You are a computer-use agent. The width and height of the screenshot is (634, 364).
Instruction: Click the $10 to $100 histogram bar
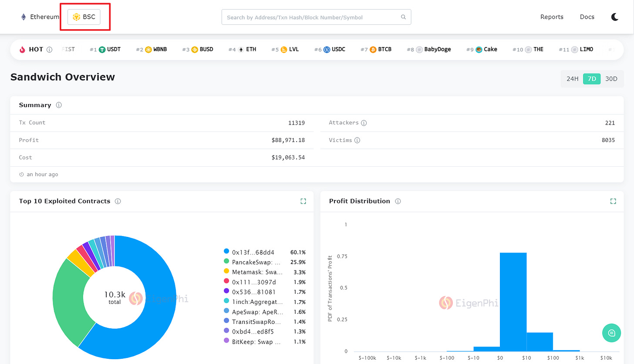click(540, 342)
